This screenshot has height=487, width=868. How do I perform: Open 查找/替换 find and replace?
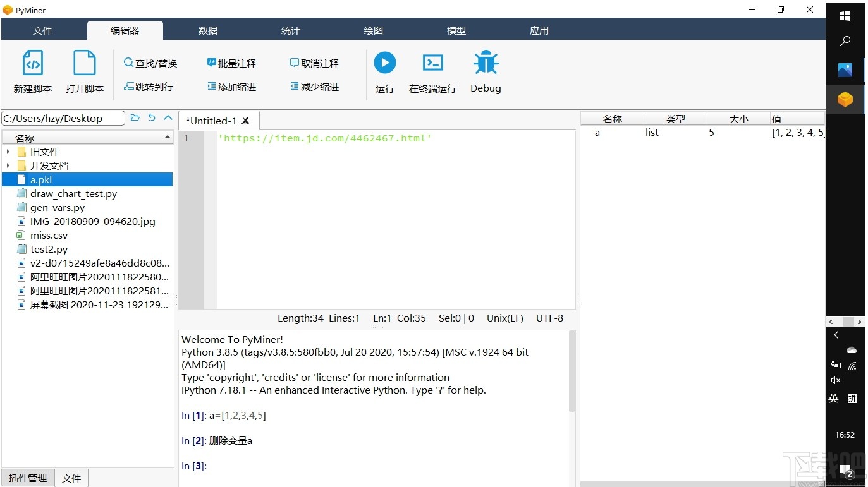pyautogui.click(x=150, y=63)
